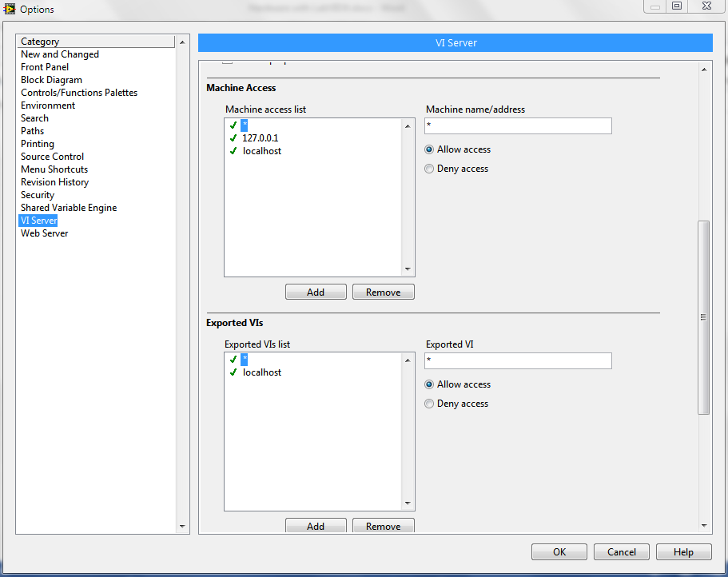The image size is (728, 577).
Task: Select the asterisk entry in Exported VIs list
Action: click(245, 360)
